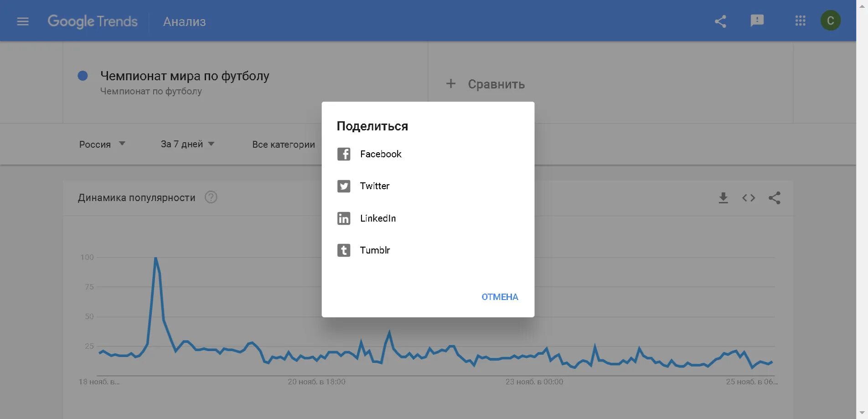Open the help icon beside Динамика популярности
Screen dimensions: 868x419
pyautogui.click(x=211, y=197)
